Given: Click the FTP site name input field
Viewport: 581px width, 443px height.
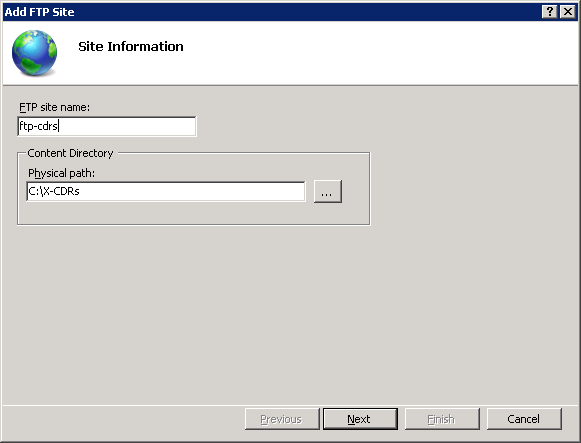Looking at the screenshot, I should (x=107, y=126).
